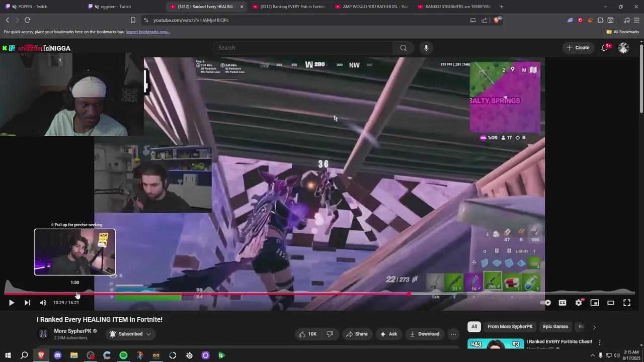The image size is (644, 362).
Task: Switch to Ranking EVERY Fish tab
Action: (x=290, y=7)
